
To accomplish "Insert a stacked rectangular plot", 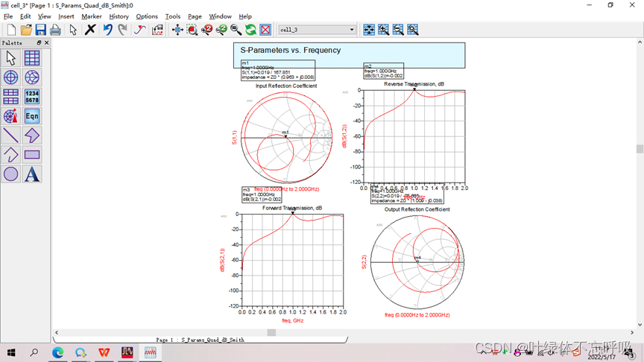I will [10, 96].
